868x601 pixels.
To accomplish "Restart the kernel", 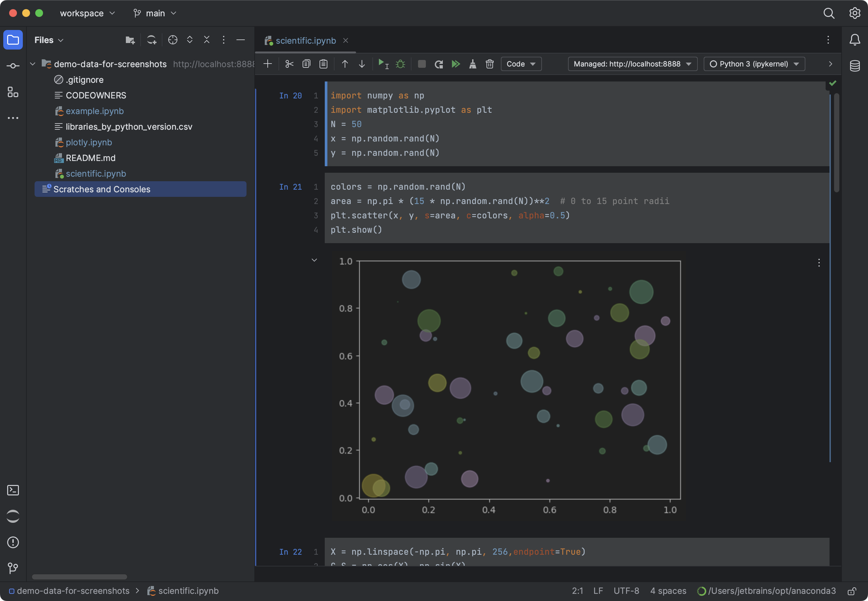I will 438,64.
